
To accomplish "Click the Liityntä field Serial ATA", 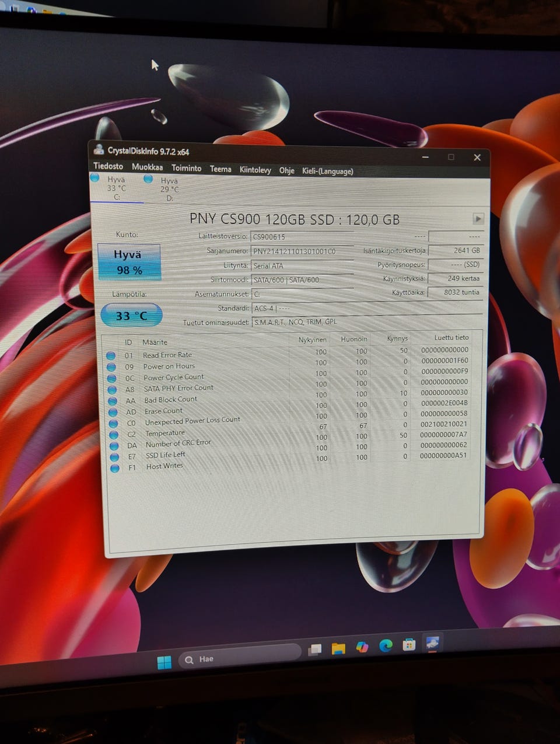I will [x=302, y=266].
